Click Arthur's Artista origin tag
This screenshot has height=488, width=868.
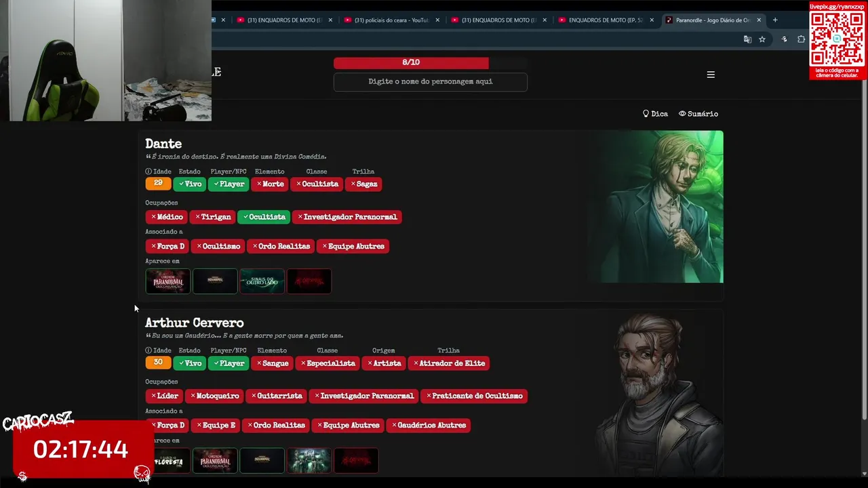384,363
